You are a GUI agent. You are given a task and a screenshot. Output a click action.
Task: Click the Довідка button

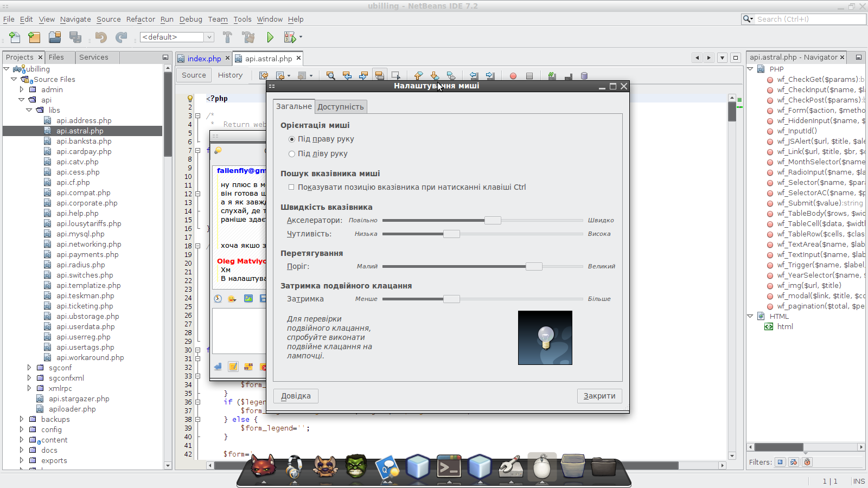[x=296, y=396]
